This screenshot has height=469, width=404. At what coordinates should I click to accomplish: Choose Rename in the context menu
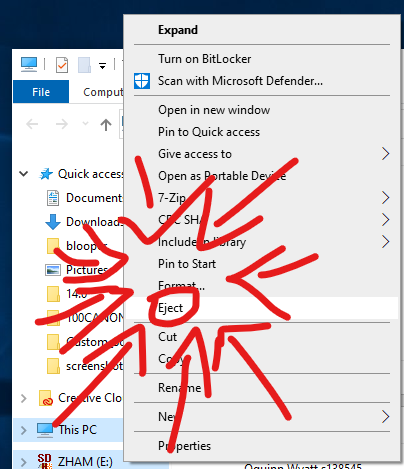[179, 388]
